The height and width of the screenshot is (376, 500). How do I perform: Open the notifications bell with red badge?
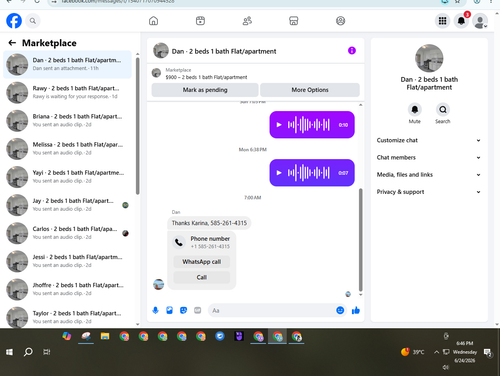[x=461, y=21]
